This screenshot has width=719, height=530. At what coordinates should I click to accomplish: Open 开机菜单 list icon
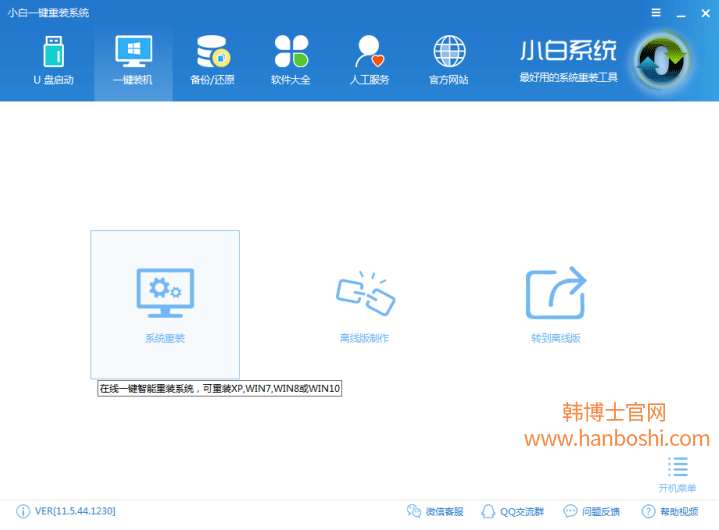[679, 467]
